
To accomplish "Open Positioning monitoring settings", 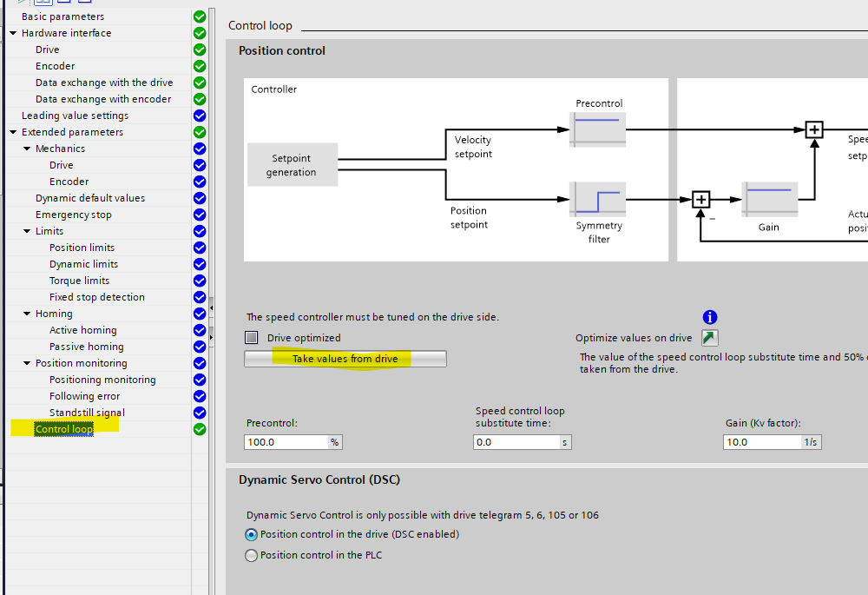I will point(102,380).
